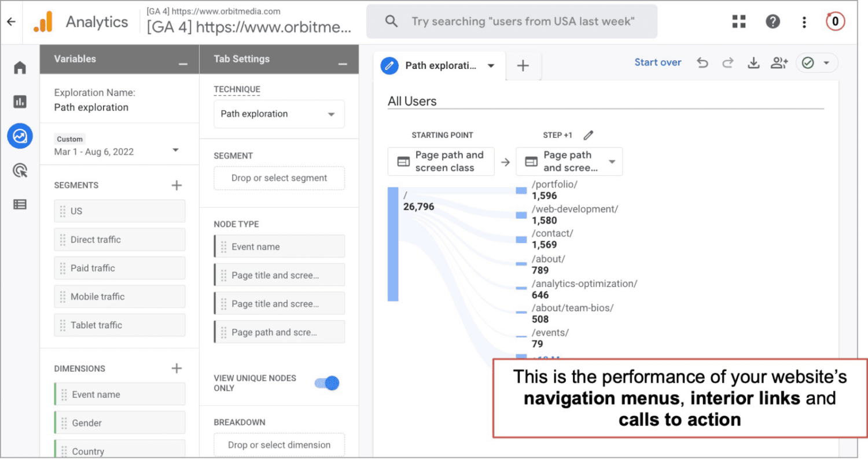Click the Drop or select segment box
868x459 pixels.
(279, 178)
